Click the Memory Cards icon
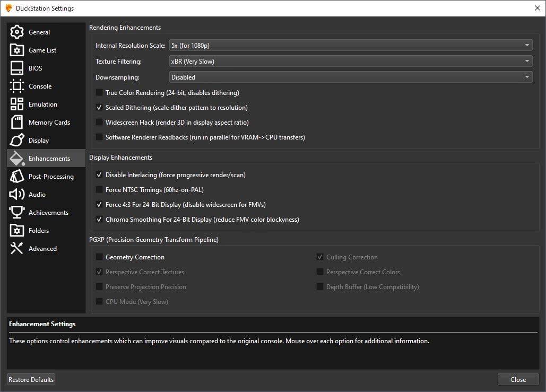This screenshot has height=392, width=546. click(17, 123)
